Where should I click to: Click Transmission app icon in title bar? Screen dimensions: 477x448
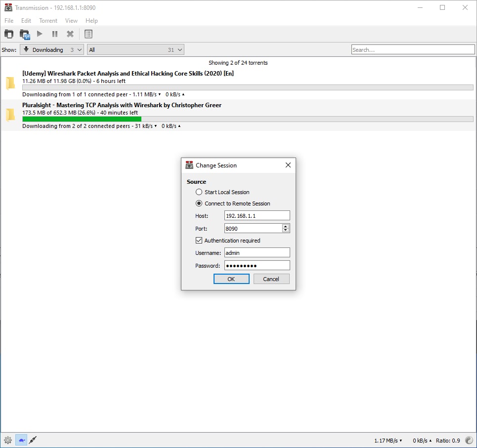click(x=8, y=7)
